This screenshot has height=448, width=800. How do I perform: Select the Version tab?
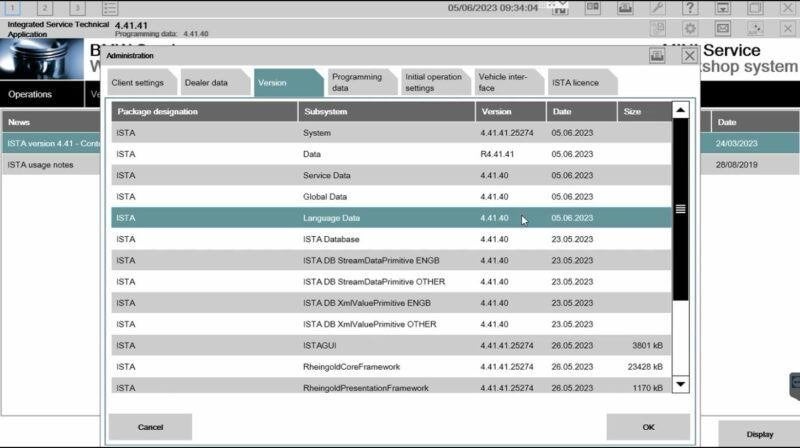tap(289, 83)
